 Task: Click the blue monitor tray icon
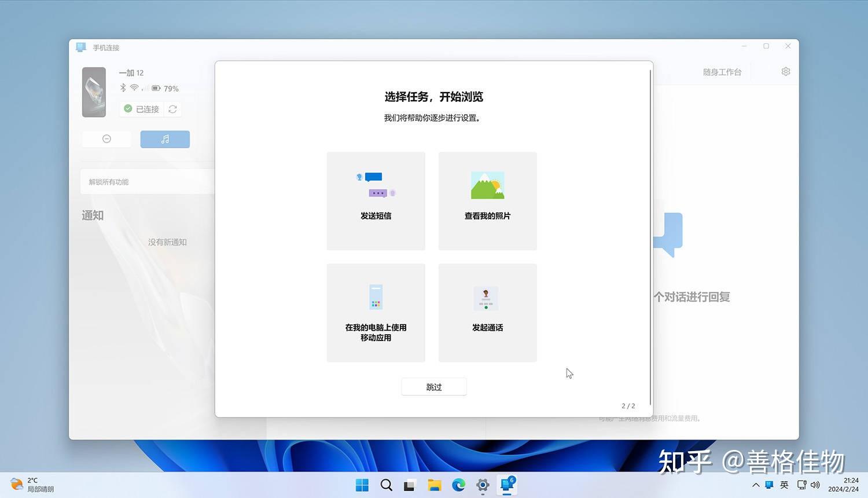point(770,485)
